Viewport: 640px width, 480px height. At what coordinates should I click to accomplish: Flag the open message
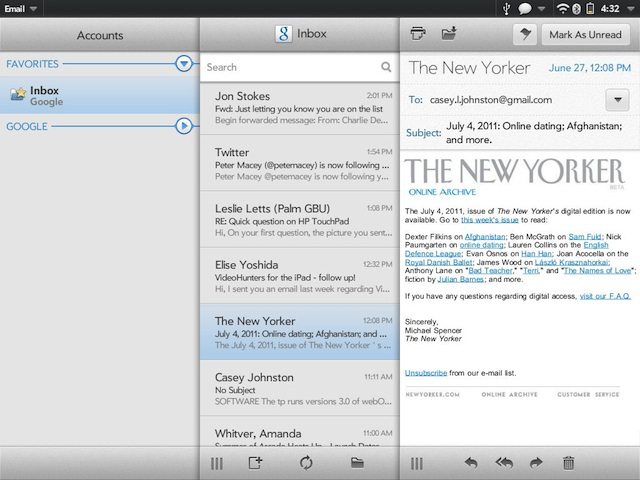coord(525,34)
